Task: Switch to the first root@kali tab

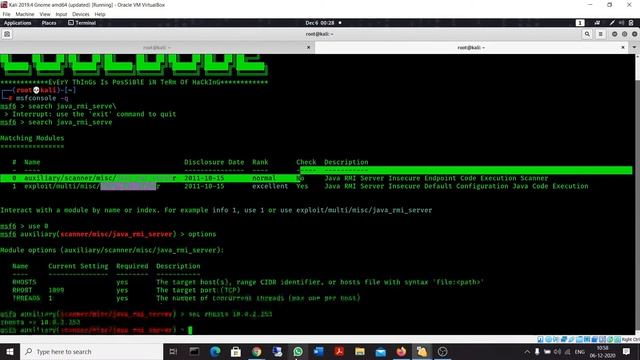Action: [157, 48]
